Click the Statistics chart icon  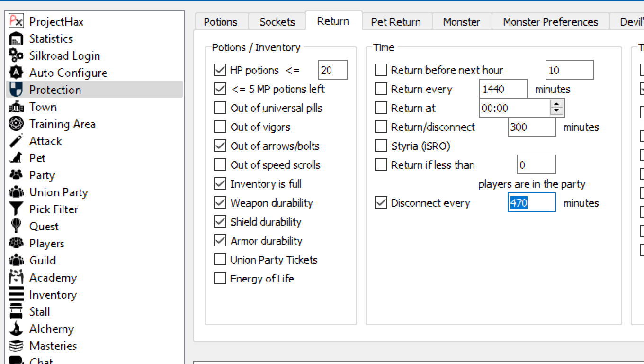(x=16, y=38)
